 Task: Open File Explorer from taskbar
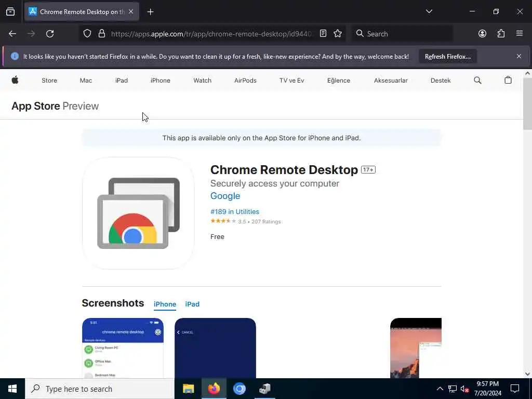click(x=188, y=389)
